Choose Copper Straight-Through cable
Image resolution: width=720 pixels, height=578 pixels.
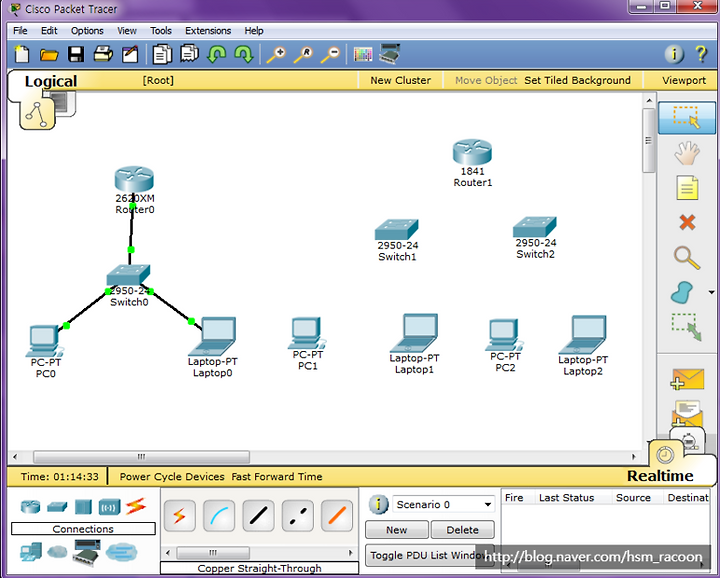(259, 516)
